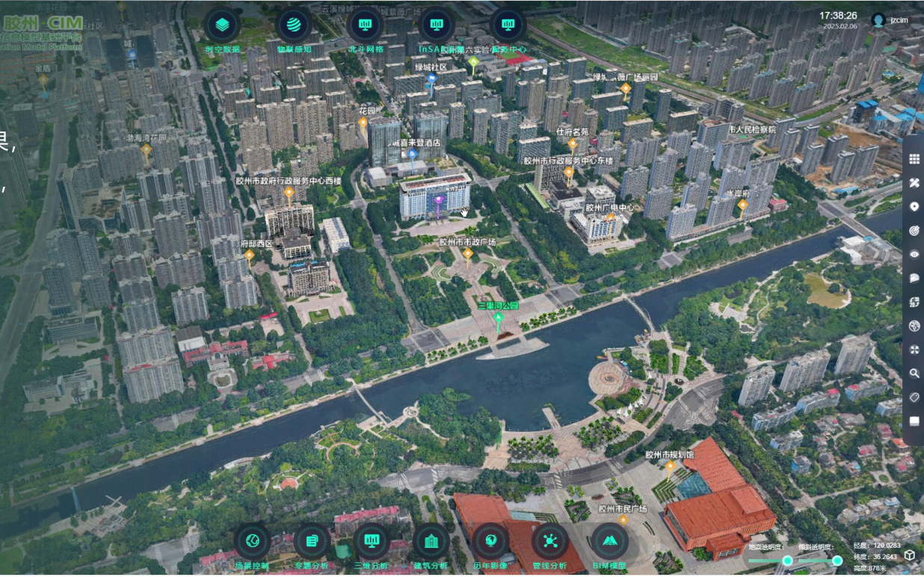Open the 时空数据 layers menu
Image resolution: width=924 pixels, height=577 pixels.
222,25
